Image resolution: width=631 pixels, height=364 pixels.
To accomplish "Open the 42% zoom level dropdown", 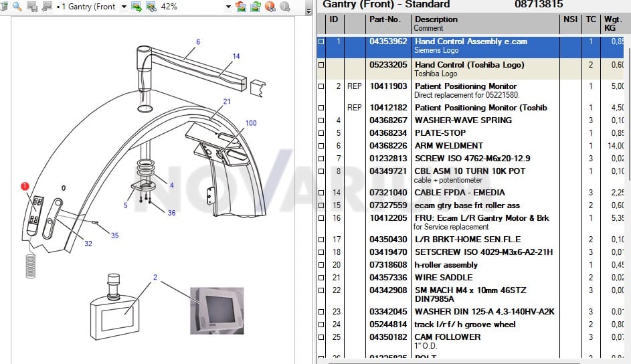I will [228, 7].
